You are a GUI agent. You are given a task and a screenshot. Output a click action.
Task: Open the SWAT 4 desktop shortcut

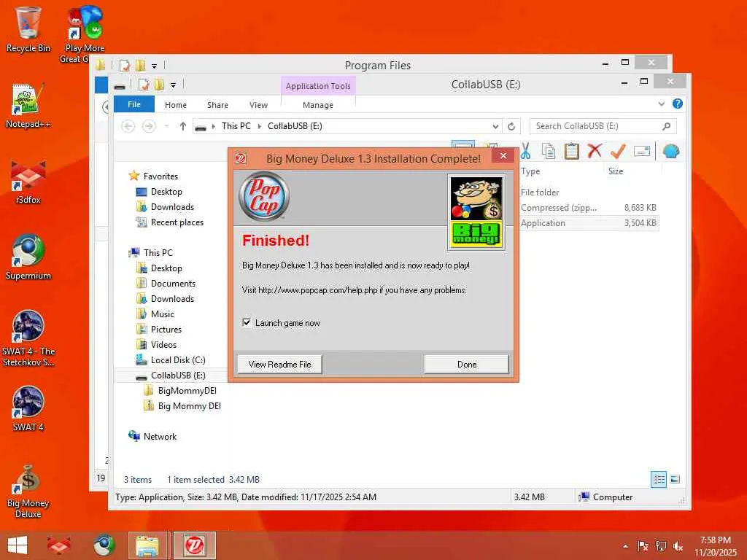point(28,408)
